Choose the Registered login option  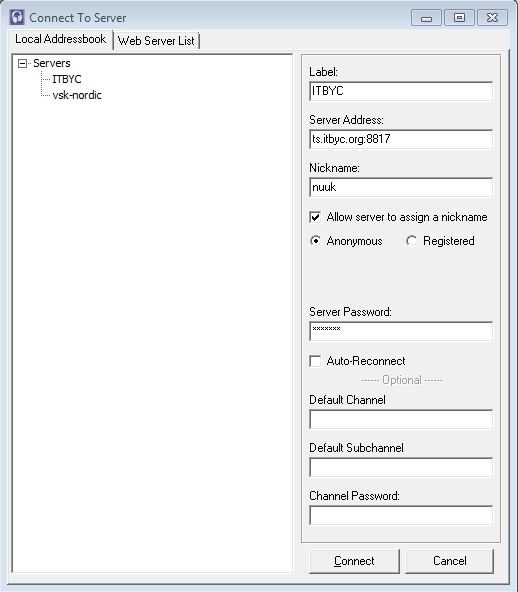tap(411, 241)
